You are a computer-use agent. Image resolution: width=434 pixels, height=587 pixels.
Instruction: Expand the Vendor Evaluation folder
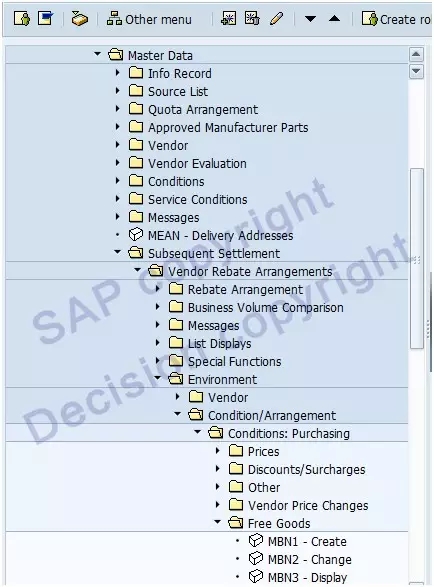click(x=118, y=162)
